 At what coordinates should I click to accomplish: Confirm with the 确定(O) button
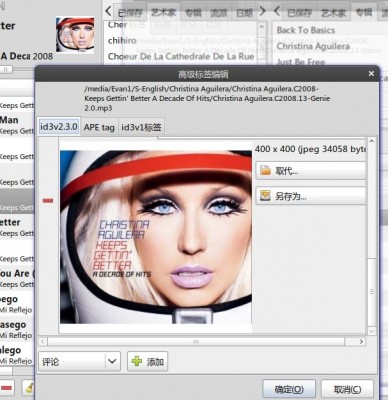tap(289, 389)
